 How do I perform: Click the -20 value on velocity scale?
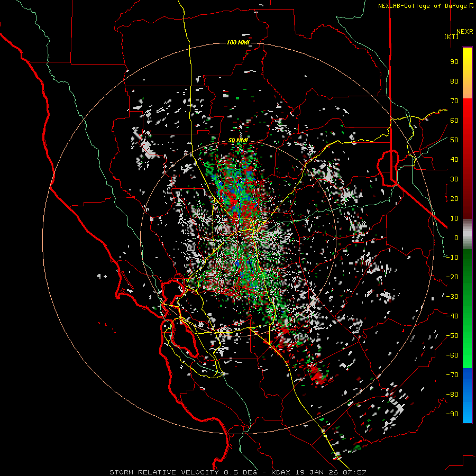click(x=452, y=277)
